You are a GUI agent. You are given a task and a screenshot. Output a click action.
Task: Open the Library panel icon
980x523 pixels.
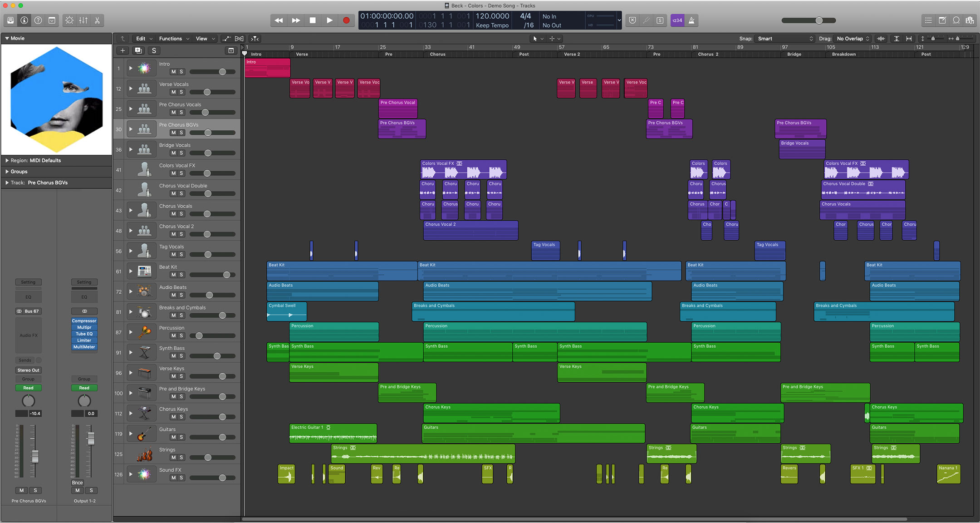tap(10, 20)
